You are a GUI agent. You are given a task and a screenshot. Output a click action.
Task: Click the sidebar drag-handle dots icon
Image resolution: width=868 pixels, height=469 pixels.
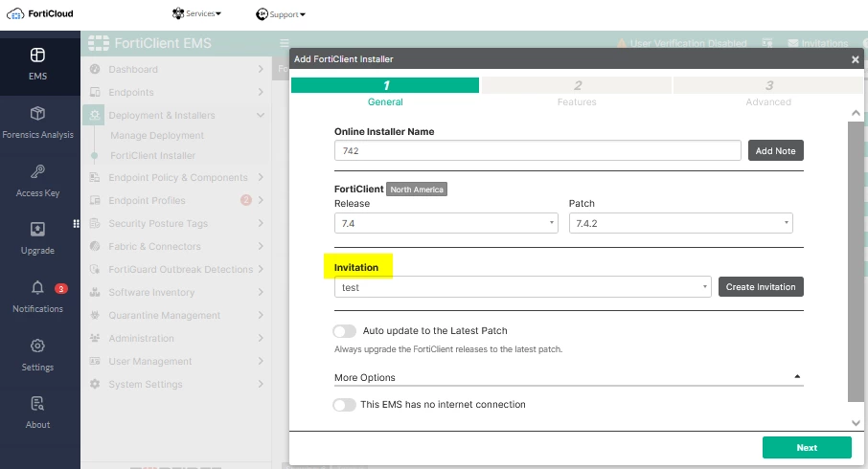(x=77, y=223)
